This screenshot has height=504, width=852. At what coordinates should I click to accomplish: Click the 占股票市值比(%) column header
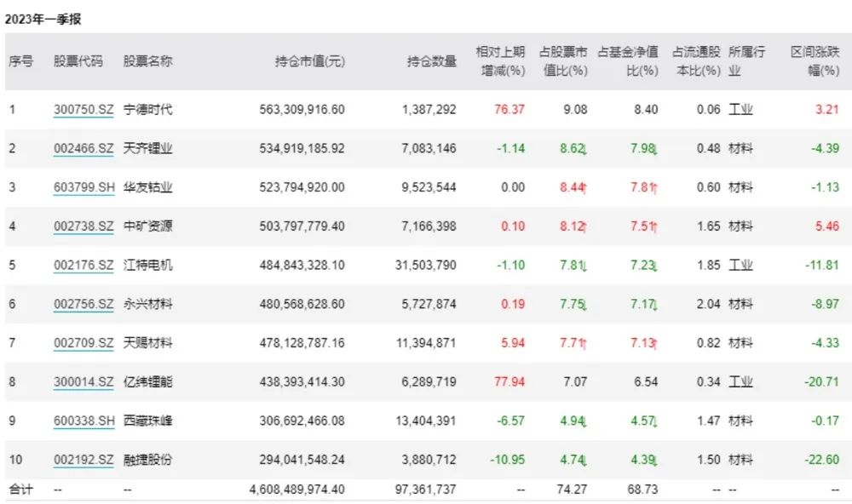point(563,60)
